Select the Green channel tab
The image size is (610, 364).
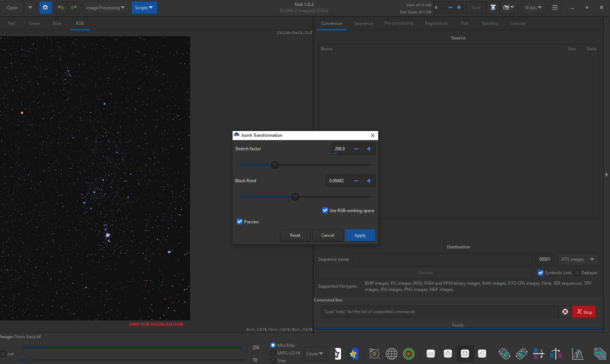[x=34, y=23]
